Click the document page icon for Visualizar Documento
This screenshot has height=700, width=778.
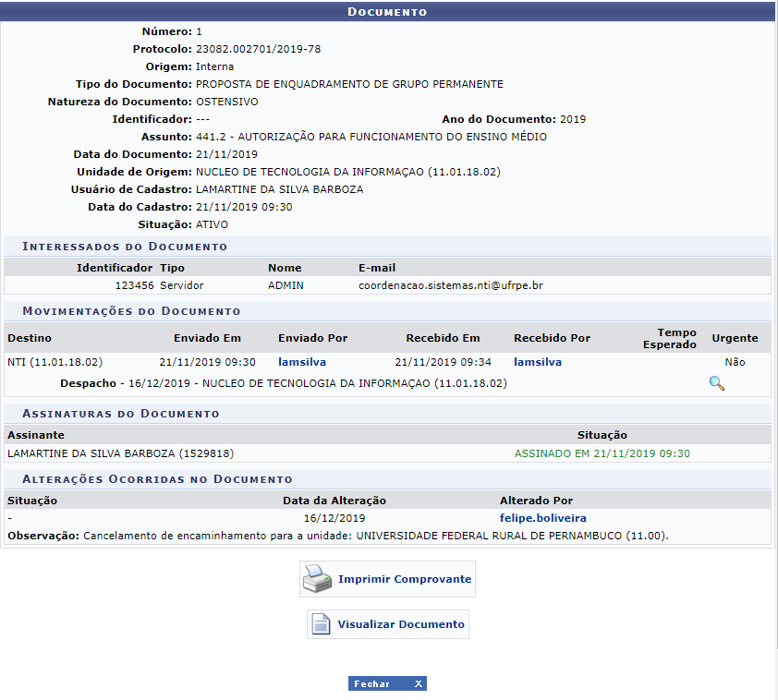[321, 624]
